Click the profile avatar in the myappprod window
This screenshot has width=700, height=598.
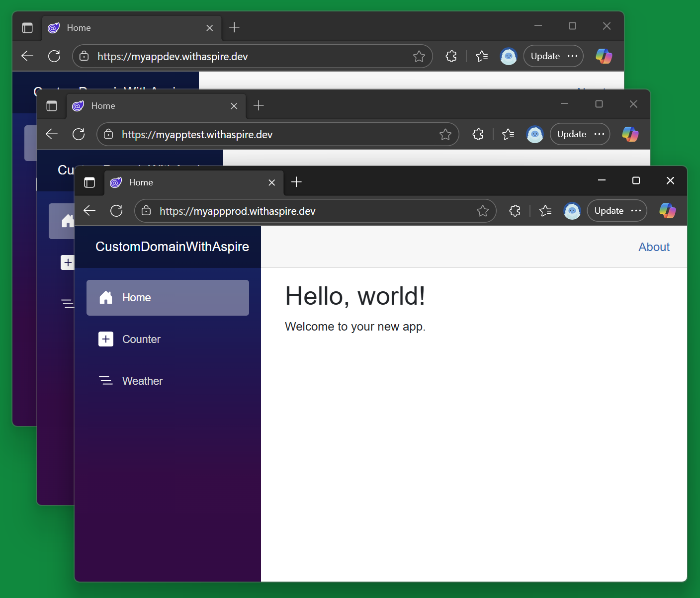[x=572, y=211]
